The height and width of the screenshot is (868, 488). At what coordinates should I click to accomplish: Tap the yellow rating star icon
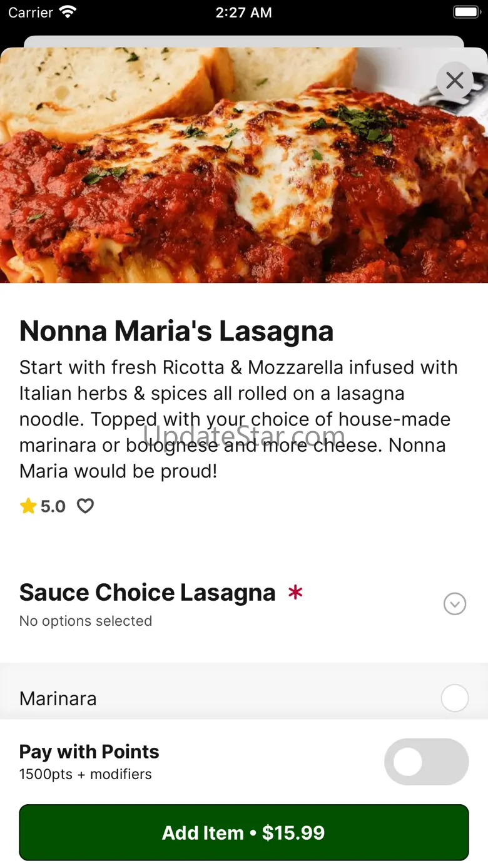pos(28,506)
